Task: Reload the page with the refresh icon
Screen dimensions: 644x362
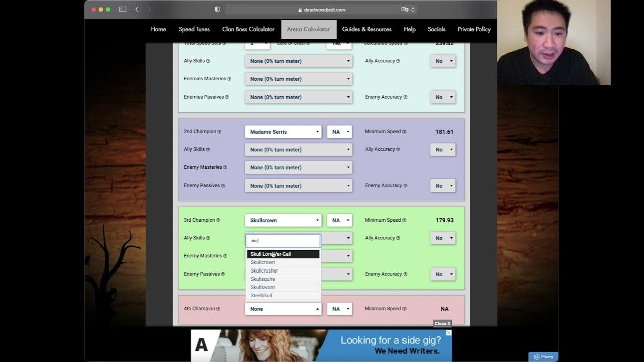Action: [x=413, y=9]
